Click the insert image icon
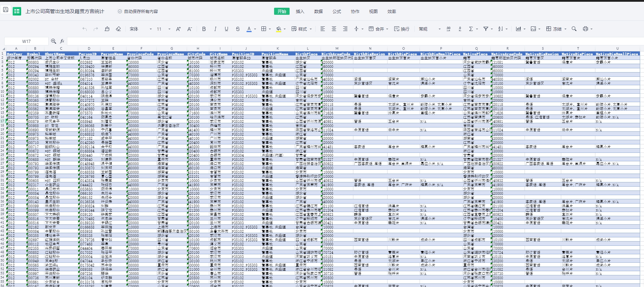 pyautogui.click(x=533, y=29)
